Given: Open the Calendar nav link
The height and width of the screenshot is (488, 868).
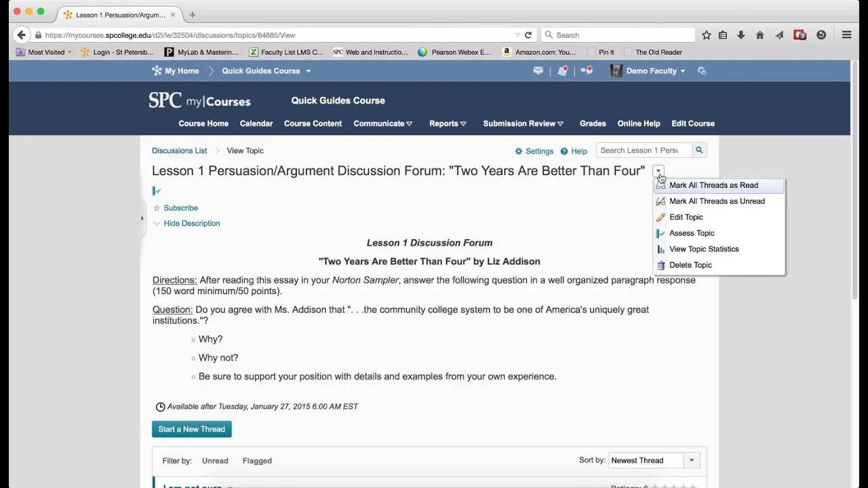Looking at the screenshot, I should (x=256, y=123).
